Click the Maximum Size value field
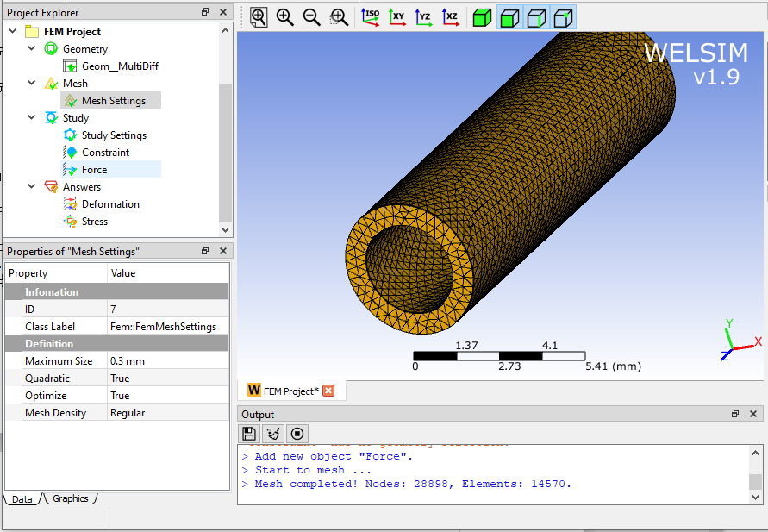The height and width of the screenshot is (532, 768). [x=167, y=361]
